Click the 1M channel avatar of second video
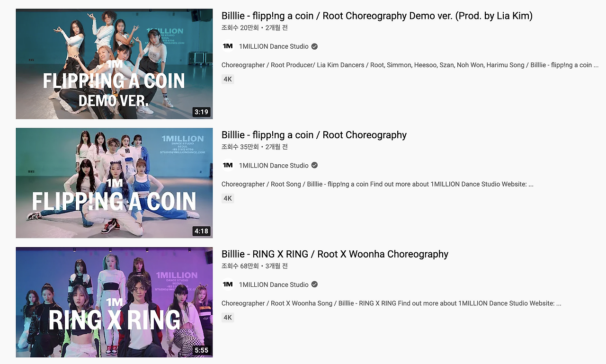Image resolution: width=606 pixels, height=364 pixels. click(x=228, y=165)
